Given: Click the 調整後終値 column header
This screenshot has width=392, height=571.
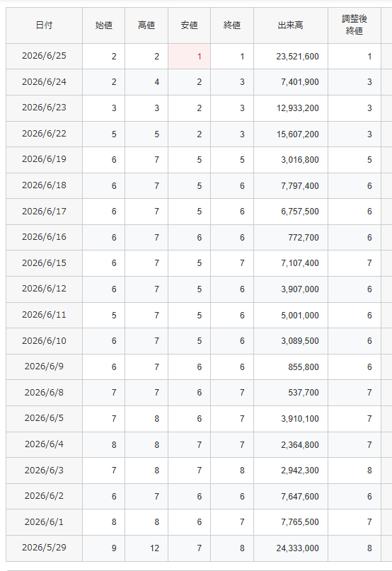Looking at the screenshot, I should pyautogui.click(x=354, y=25).
